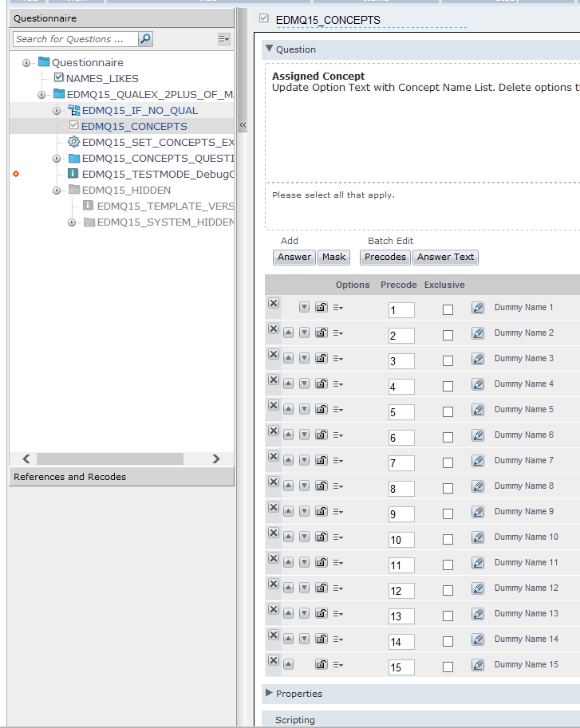The height and width of the screenshot is (728, 580).
Task: Delete the Dummy Name 15 answer row
Action: click(x=274, y=661)
